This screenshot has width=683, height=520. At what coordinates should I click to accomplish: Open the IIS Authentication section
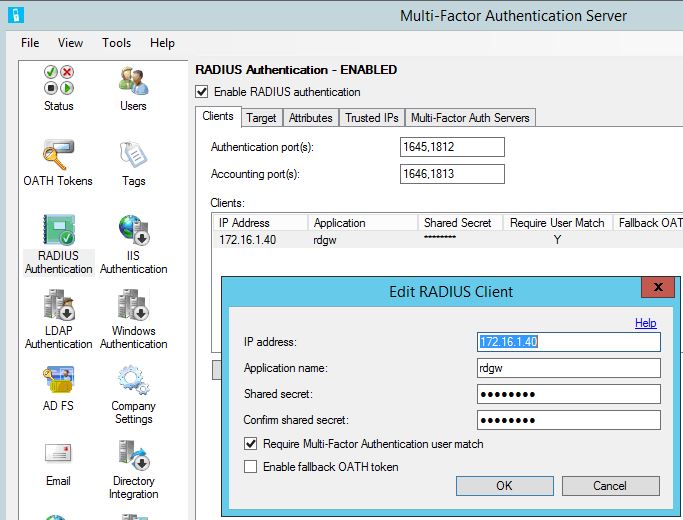click(133, 245)
